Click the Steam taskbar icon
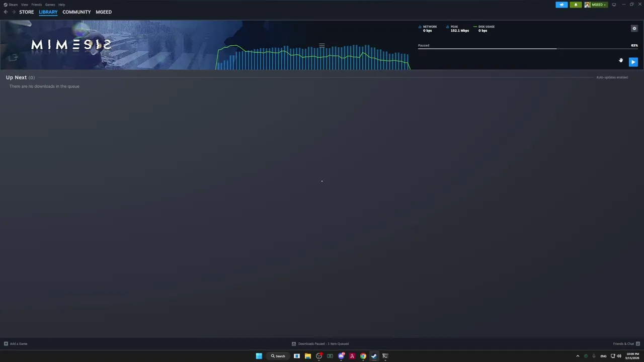This screenshot has width=644, height=362. pos(374,356)
